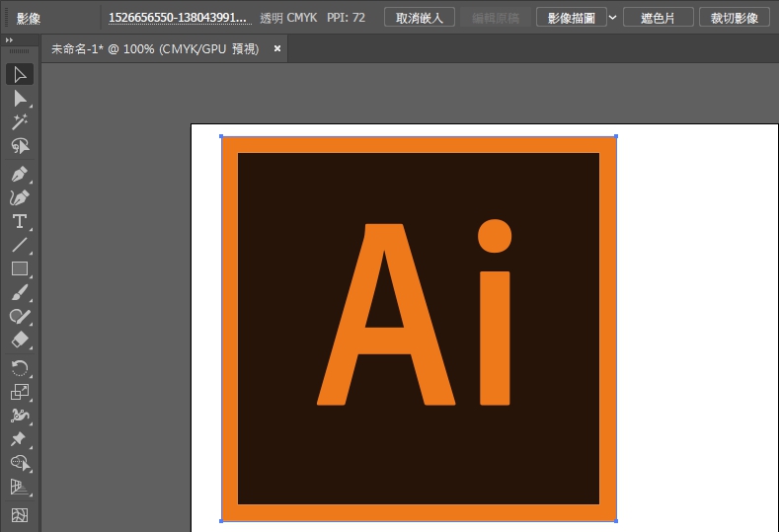The height and width of the screenshot is (532, 779).
Task: Open the 影像描圖 options dropdown arrow
Action: [x=612, y=18]
